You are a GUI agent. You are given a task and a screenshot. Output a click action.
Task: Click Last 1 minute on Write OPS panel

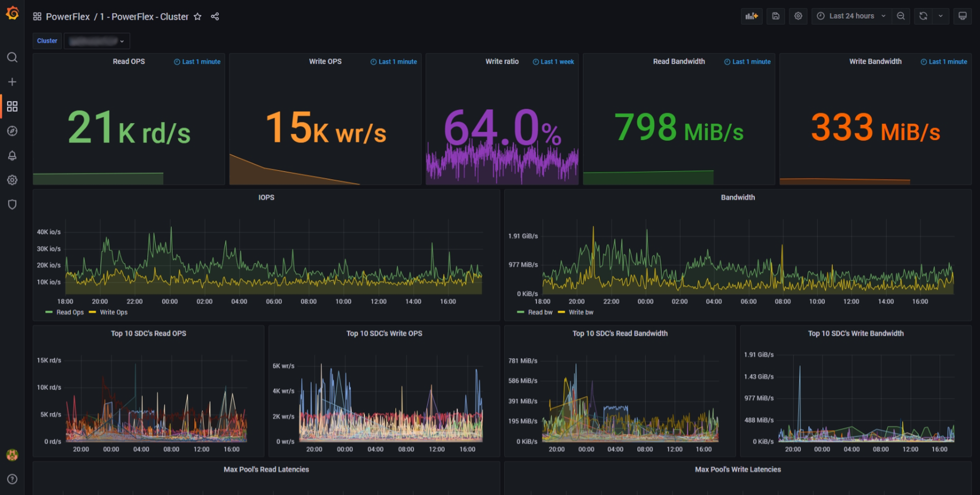pos(394,62)
